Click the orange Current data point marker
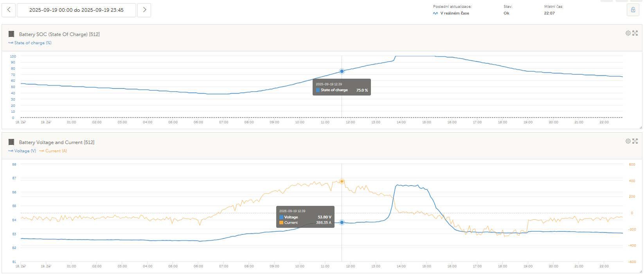 click(x=342, y=181)
